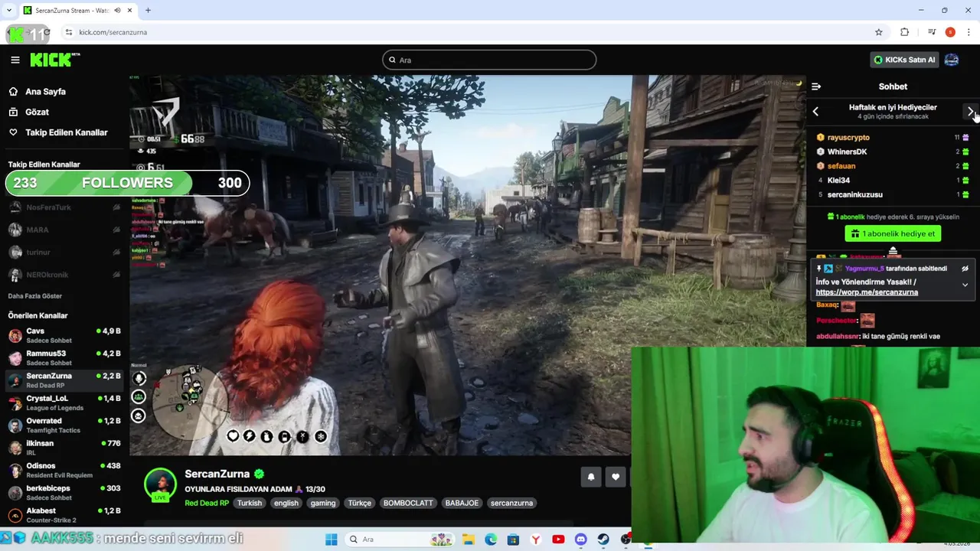The width and height of the screenshot is (980, 551).
Task: Click WhinersDK in the gifters leaderboard
Action: [x=847, y=152]
